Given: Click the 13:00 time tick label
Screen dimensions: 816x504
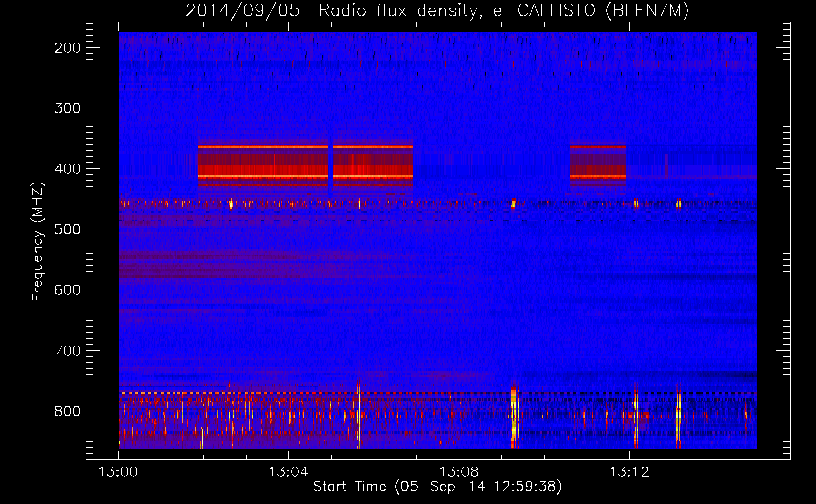Looking at the screenshot, I should [x=118, y=472].
